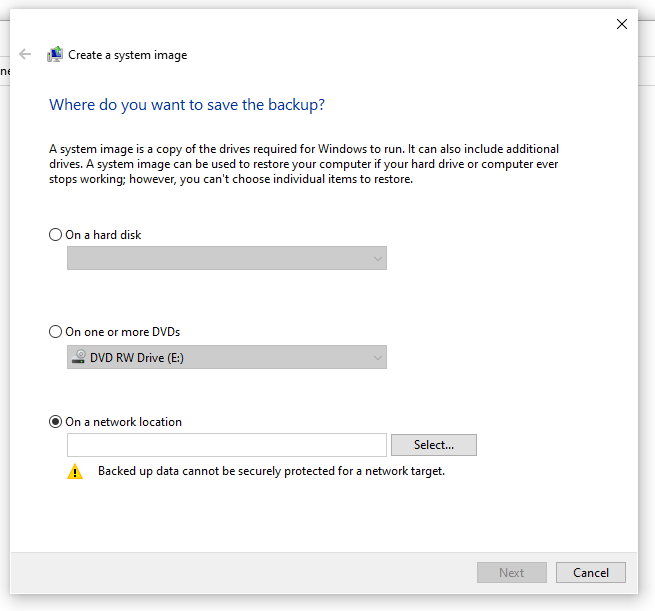Click the Cancel button

point(591,573)
